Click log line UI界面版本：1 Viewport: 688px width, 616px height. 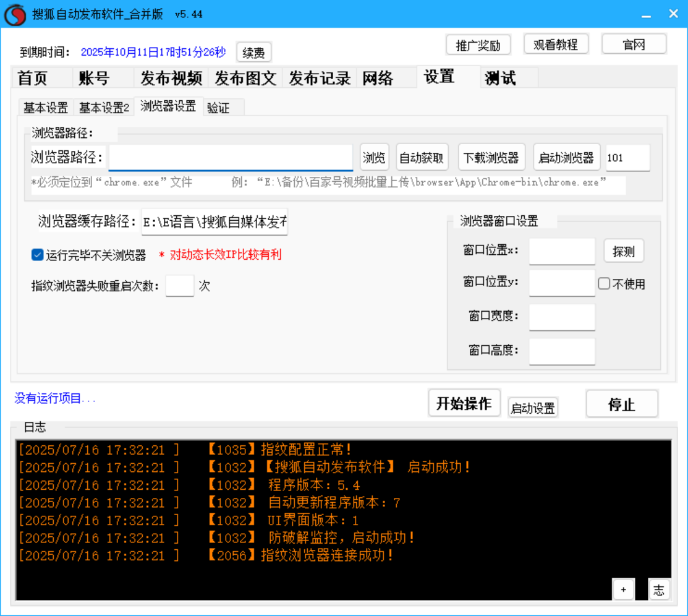[189, 520]
